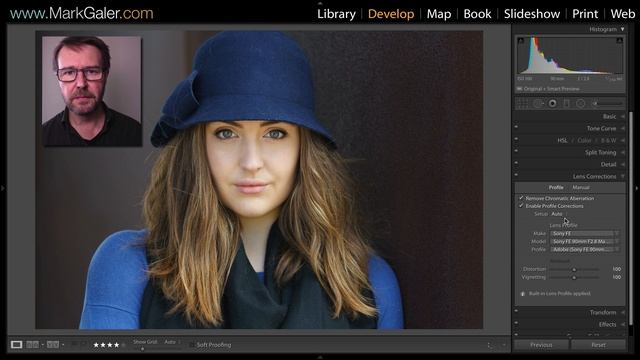Open the Slideshow module
640x360 pixels.
point(532,14)
